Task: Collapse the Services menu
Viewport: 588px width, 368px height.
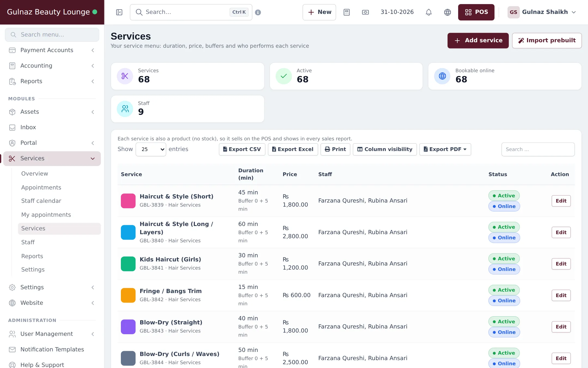Action: (52, 158)
